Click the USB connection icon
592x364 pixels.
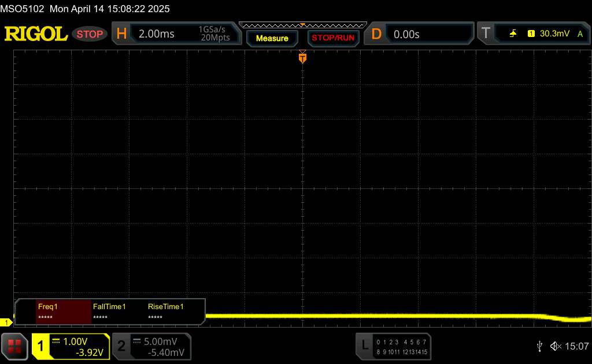click(539, 346)
